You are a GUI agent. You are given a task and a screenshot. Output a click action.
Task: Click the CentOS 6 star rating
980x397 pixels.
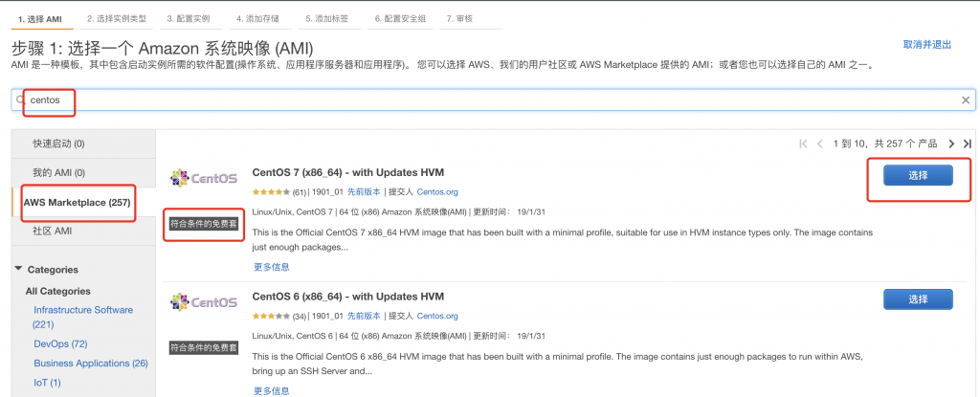click(x=271, y=316)
